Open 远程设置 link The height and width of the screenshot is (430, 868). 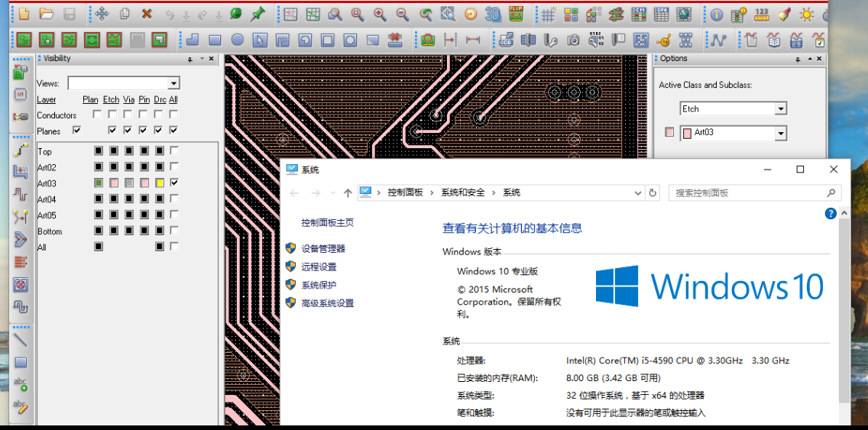pos(319,267)
